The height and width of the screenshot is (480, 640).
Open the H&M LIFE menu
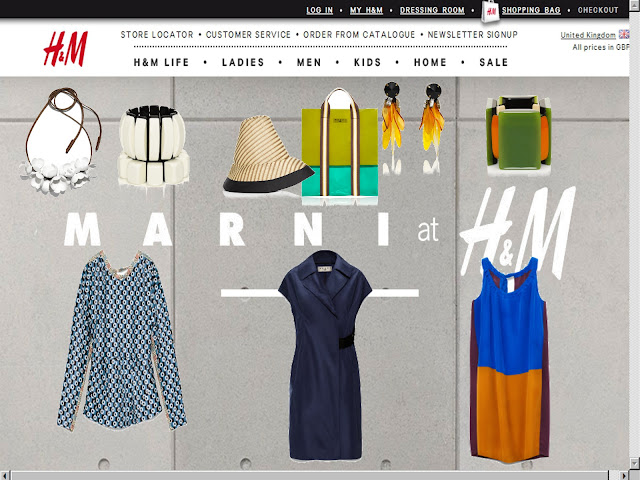pos(162,62)
